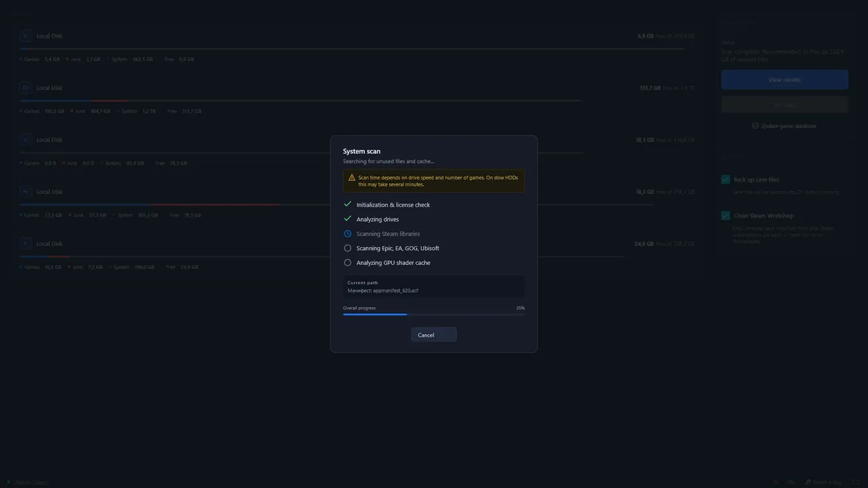Click the 24,9 GB free summary at right
This screenshot has height=488, width=868.
tap(665, 244)
